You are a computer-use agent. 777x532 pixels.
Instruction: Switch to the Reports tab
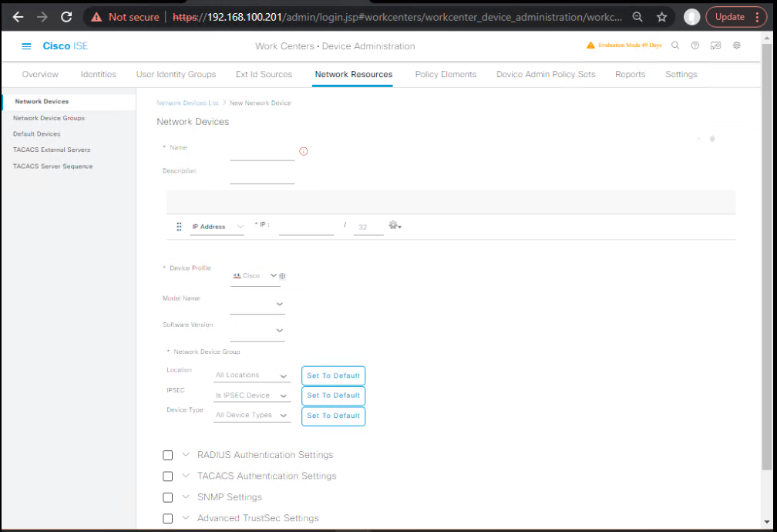(x=630, y=74)
